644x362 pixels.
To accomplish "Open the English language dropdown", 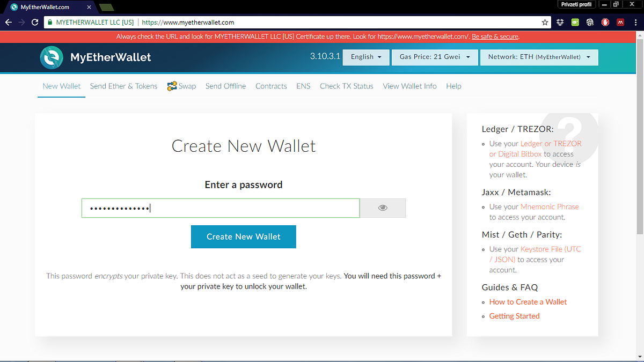I will click(366, 57).
